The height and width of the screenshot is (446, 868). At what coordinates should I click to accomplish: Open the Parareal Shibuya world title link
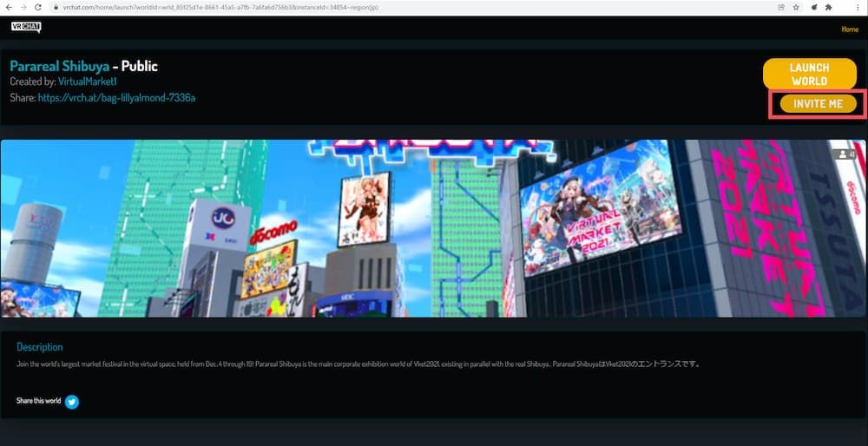tap(59, 67)
